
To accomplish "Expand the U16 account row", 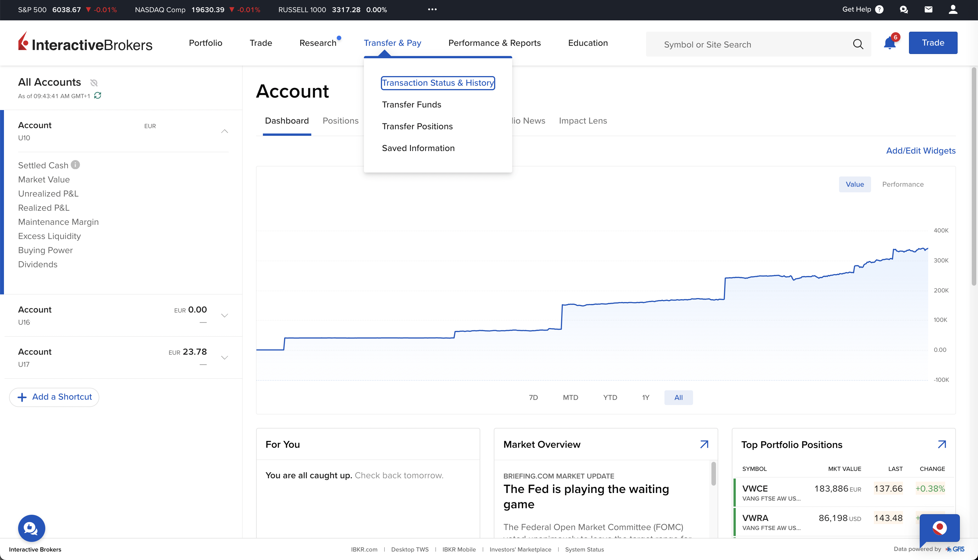I will pyautogui.click(x=225, y=315).
